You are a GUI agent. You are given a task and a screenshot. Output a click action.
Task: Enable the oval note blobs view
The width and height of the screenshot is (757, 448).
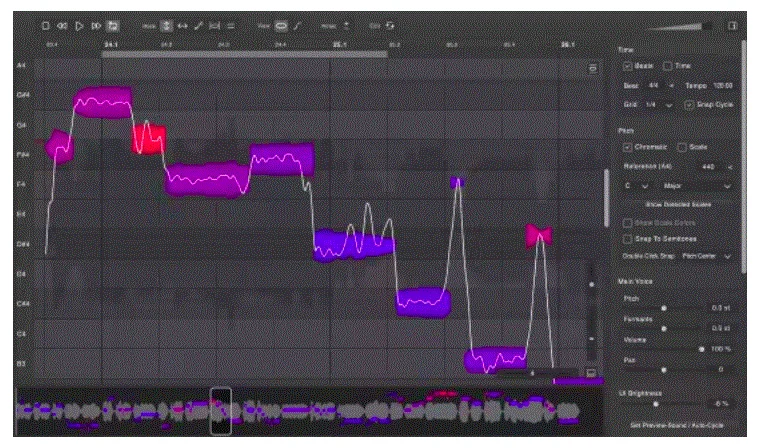(281, 26)
